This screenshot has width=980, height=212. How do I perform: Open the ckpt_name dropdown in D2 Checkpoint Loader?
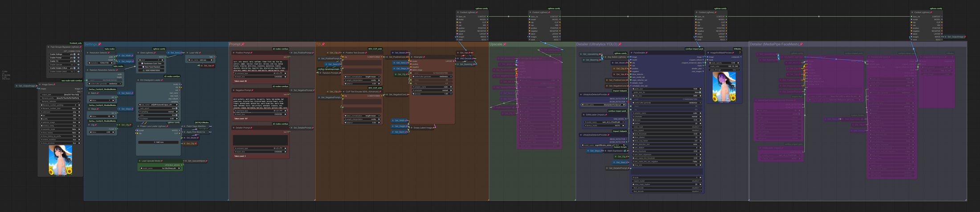pos(158,105)
